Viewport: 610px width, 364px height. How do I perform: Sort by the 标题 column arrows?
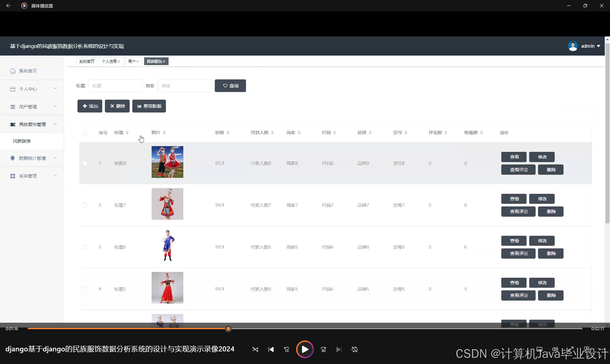(x=127, y=133)
